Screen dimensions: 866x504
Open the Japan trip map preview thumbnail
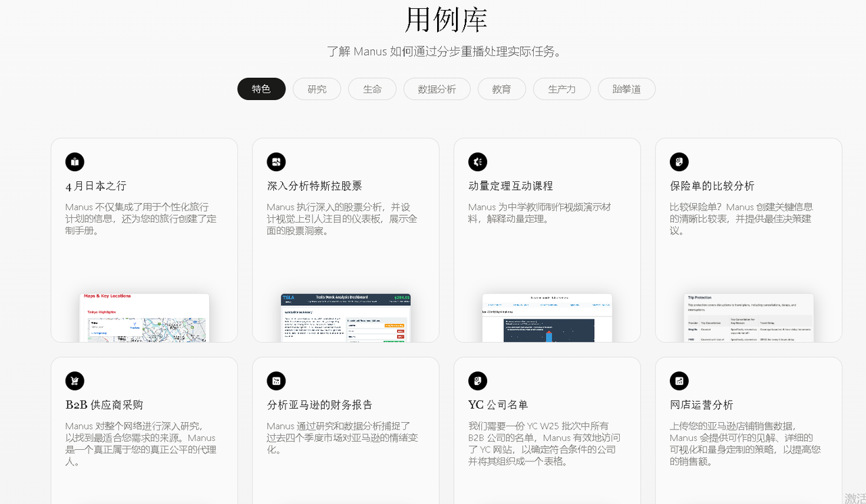(x=144, y=317)
